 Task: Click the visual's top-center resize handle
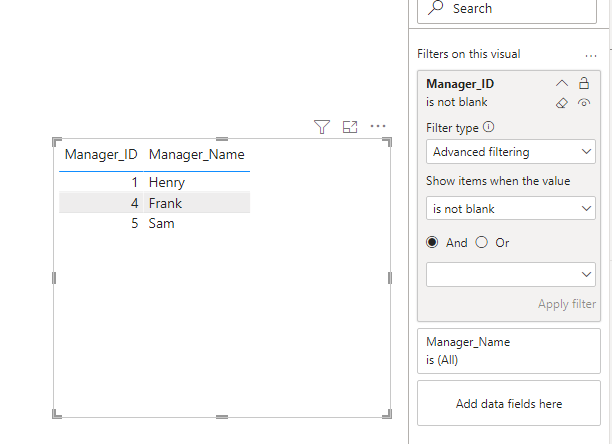coord(222,139)
